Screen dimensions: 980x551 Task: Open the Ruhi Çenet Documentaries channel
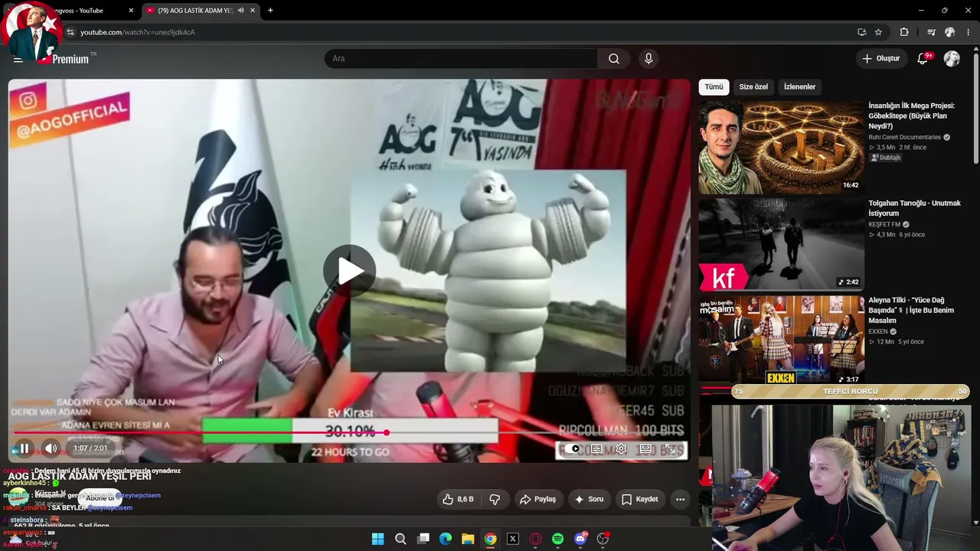click(x=904, y=137)
